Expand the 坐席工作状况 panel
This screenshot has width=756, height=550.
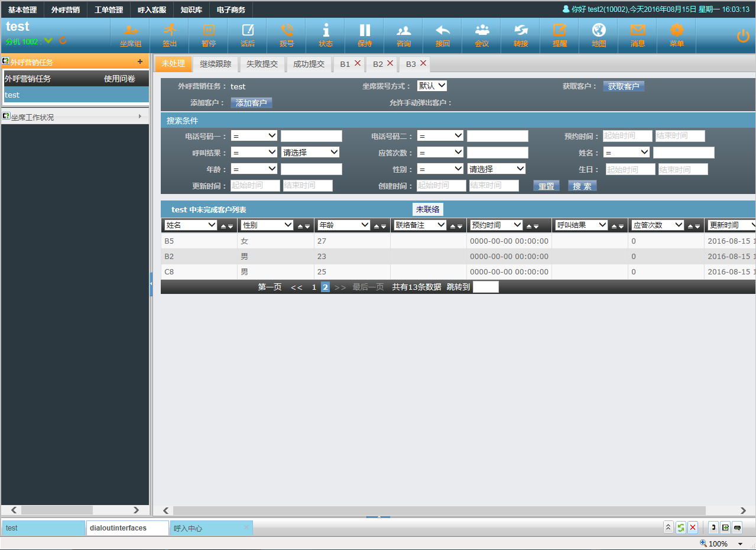click(x=74, y=117)
